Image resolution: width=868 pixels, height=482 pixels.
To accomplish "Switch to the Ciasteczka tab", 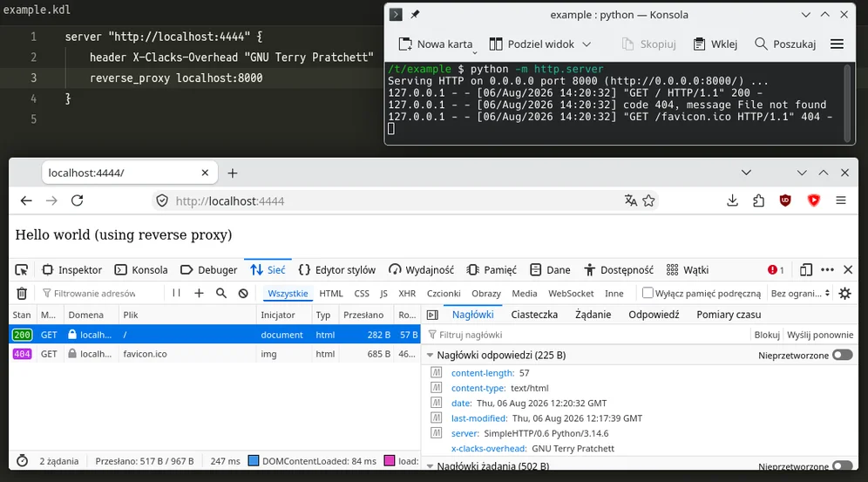I will pyautogui.click(x=534, y=315).
